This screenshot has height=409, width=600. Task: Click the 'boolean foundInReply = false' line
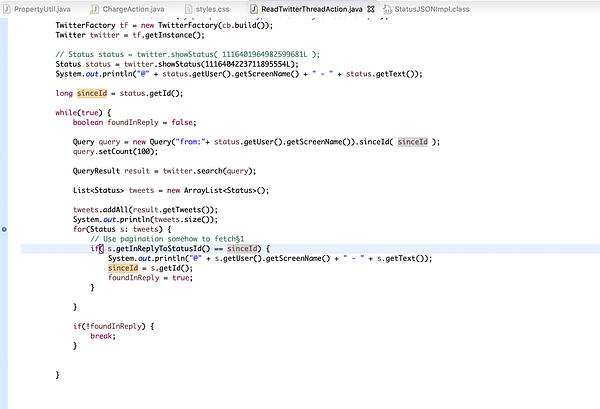(134, 122)
